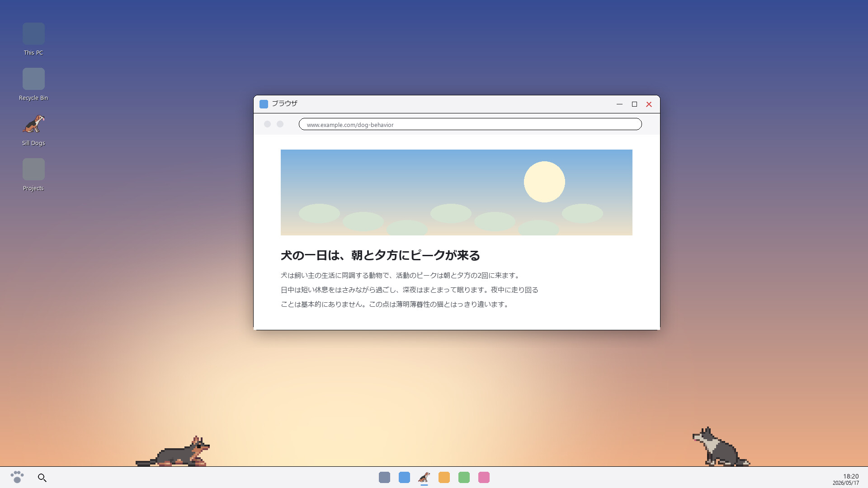The image size is (868, 488).
Task: Click the article heading 犬の一日は、朝と夕方にピークが来る
Action: tap(380, 255)
